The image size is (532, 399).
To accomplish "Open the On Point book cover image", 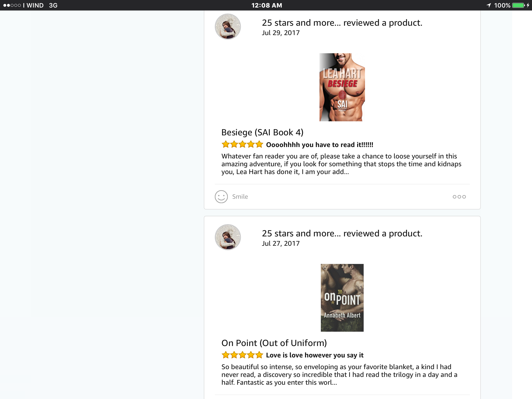I will (x=342, y=298).
